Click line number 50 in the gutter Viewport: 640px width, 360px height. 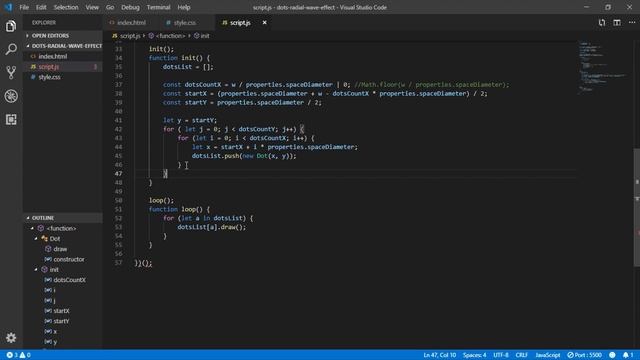(118, 200)
